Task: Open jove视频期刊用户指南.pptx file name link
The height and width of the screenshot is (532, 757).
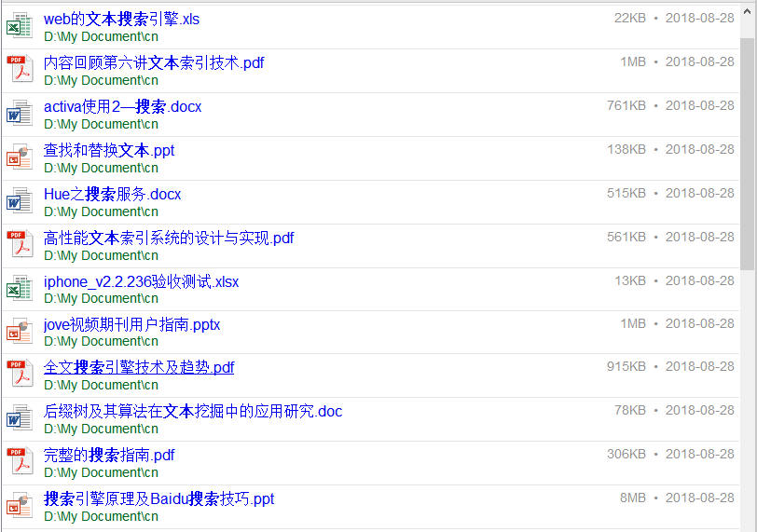Action: click(x=131, y=324)
